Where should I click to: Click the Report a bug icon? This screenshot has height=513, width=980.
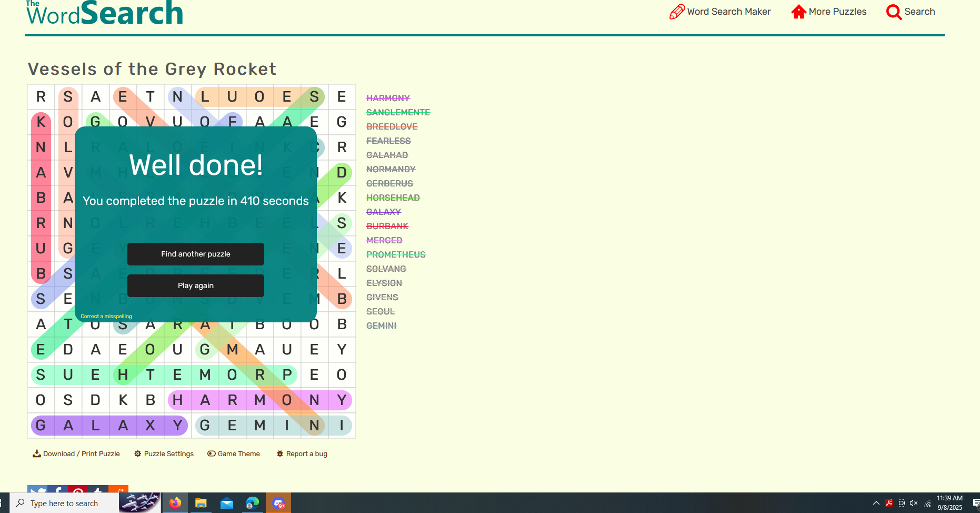pyautogui.click(x=280, y=453)
